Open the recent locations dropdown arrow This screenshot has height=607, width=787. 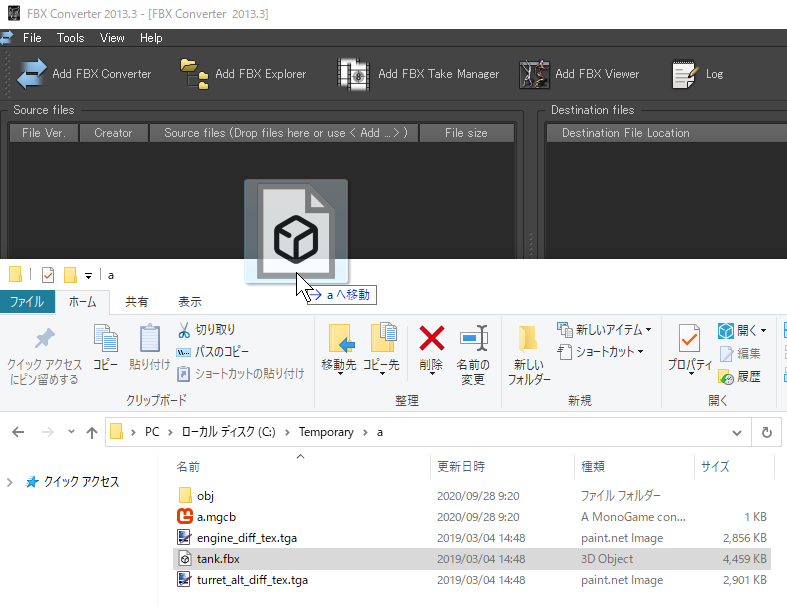coord(71,432)
